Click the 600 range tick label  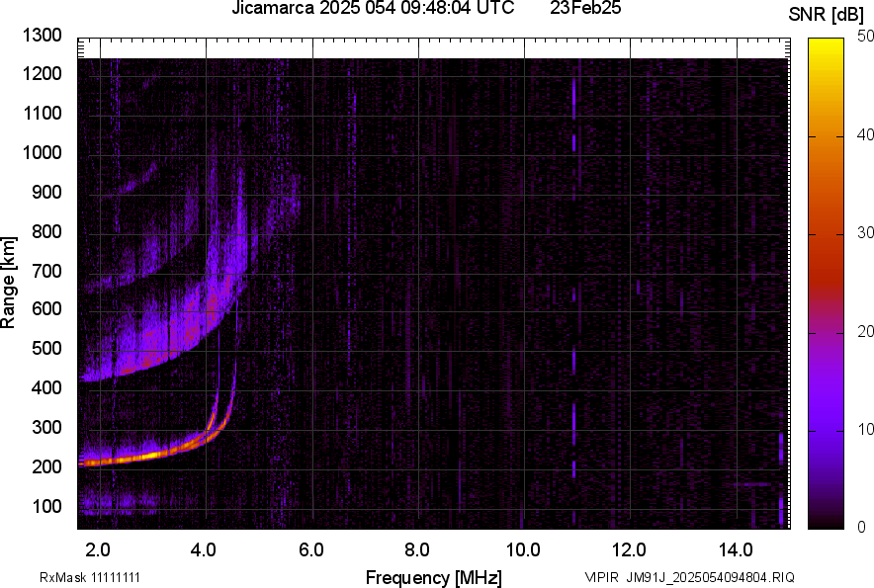coord(46,308)
